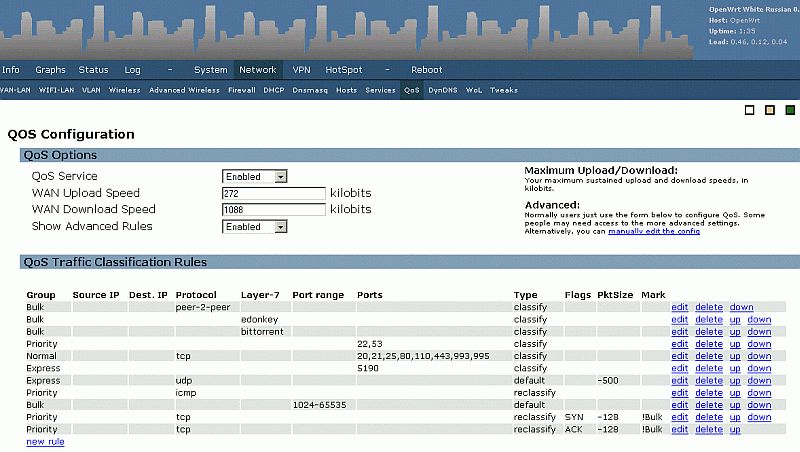Delete the Priority tcp ACK rule
The height and width of the screenshot is (452, 800).
pyautogui.click(x=709, y=430)
